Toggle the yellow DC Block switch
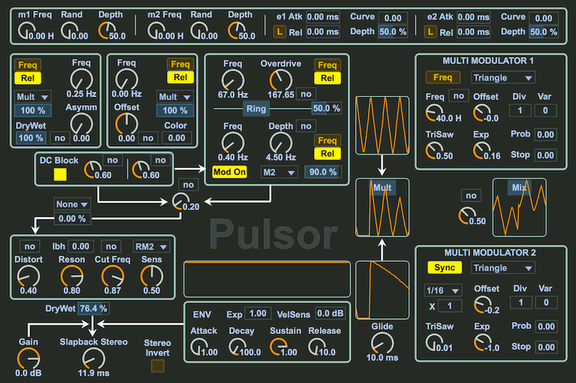This screenshot has height=383, width=576. point(60,174)
